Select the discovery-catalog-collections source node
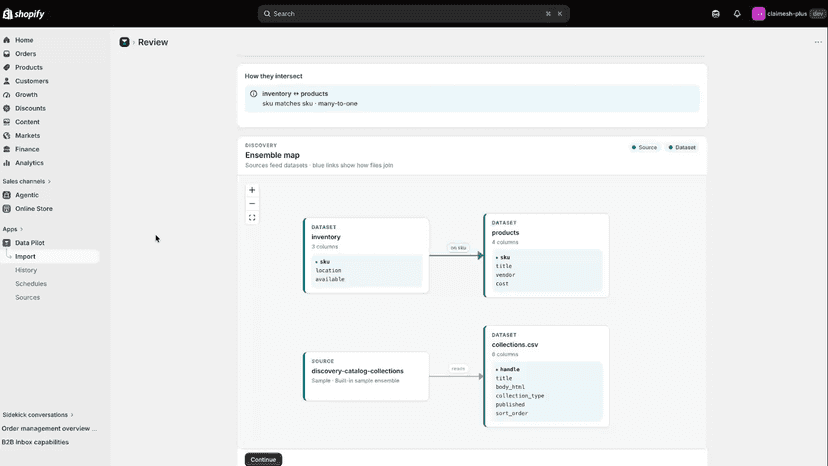 366,376
